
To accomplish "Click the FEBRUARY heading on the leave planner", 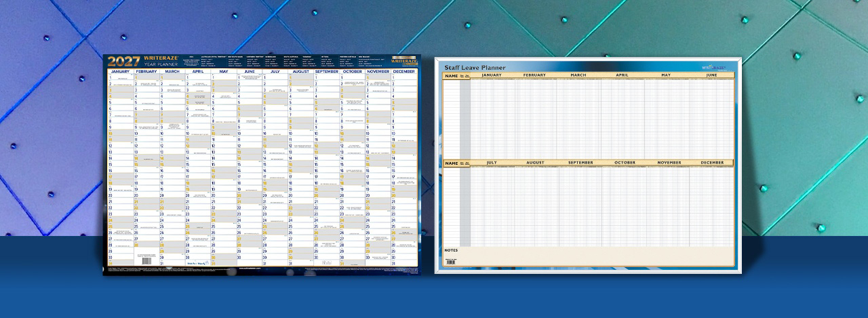I will tap(534, 75).
